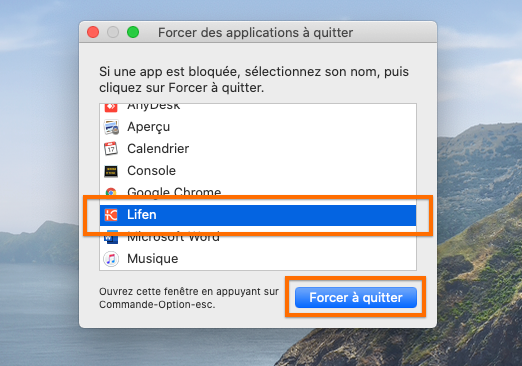
Task: Select the partially visible AnyDesk entry
Action: pos(258,109)
